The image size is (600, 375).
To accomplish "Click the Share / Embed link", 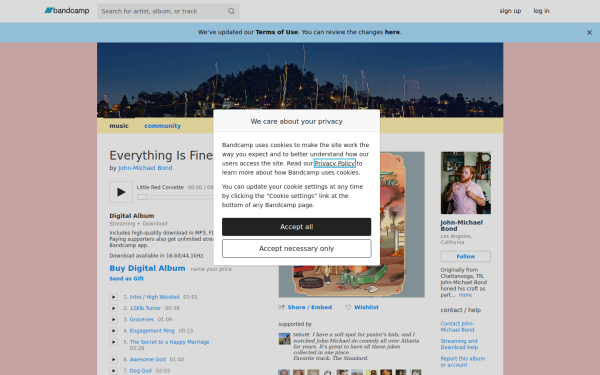I will (x=310, y=307).
